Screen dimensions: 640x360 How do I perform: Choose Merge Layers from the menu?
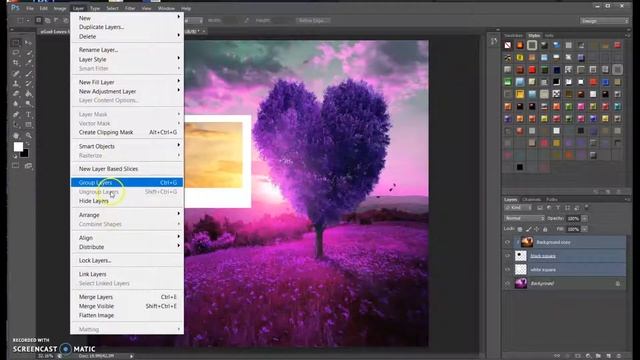(127, 297)
